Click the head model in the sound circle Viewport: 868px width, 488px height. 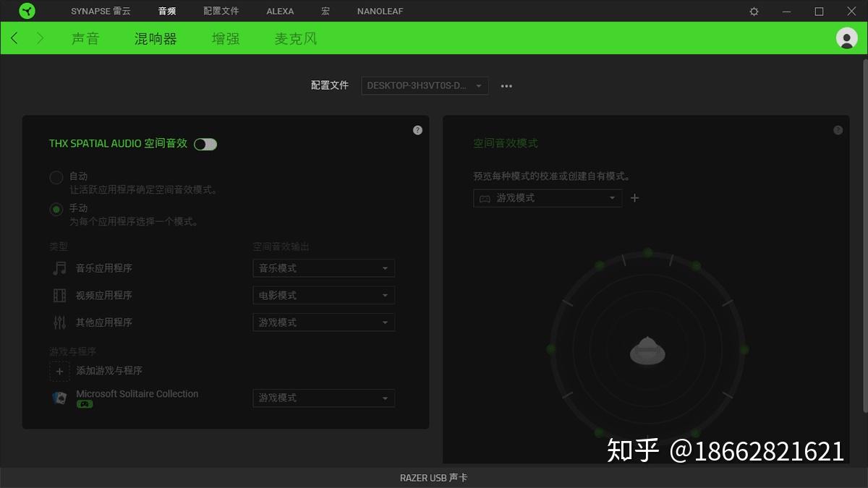pos(647,351)
